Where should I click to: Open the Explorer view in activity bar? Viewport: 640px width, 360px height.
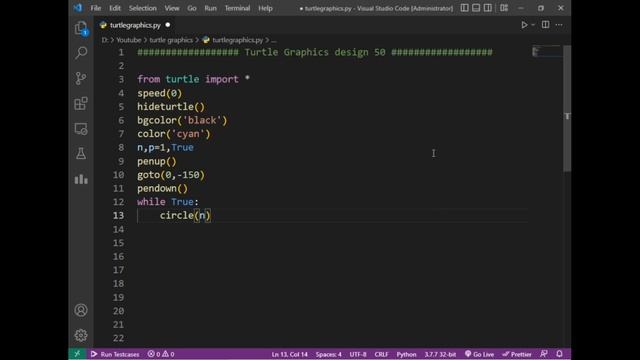coord(81,28)
